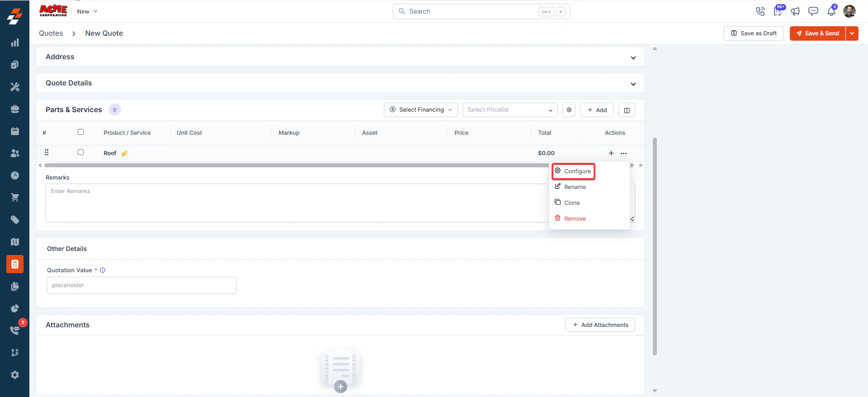Click the plus icon in the Roof row
Image resolution: width=868 pixels, height=397 pixels.
(x=611, y=153)
